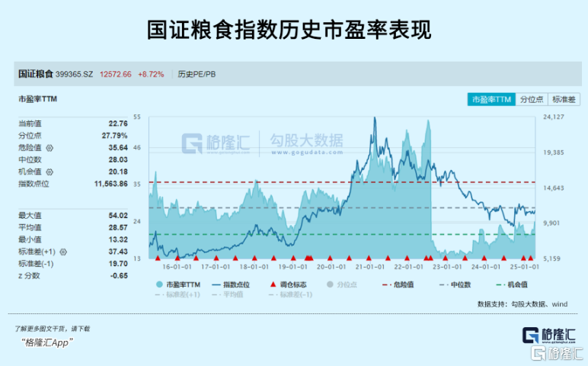588x366 pixels.
Task: Toggle 机会值 legend line
Action: 512,284
